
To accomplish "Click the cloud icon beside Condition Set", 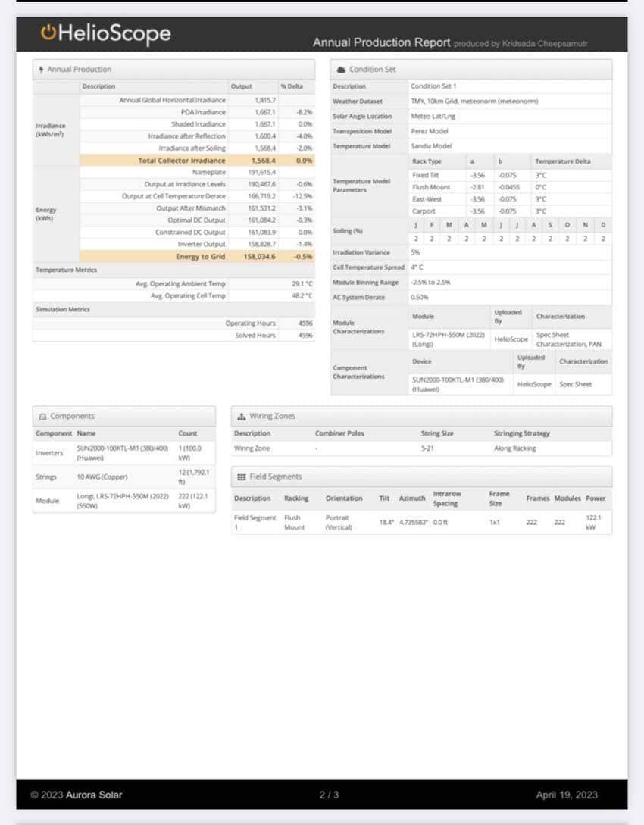I will tap(341, 70).
